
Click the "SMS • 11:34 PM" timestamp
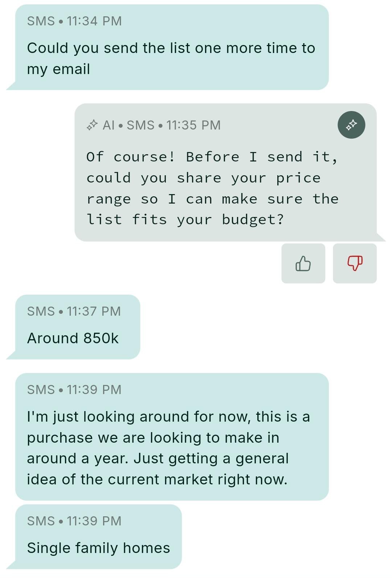click(x=74, y=21)
